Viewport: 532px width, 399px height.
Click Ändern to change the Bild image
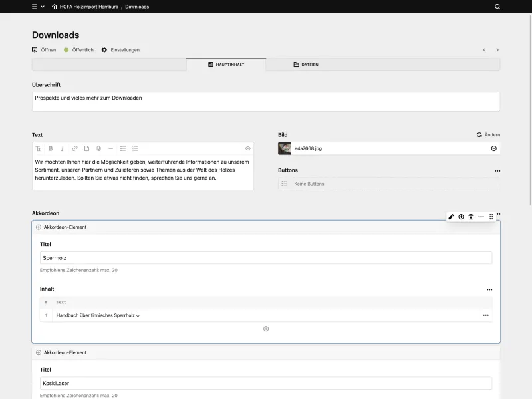coord(488,134)
